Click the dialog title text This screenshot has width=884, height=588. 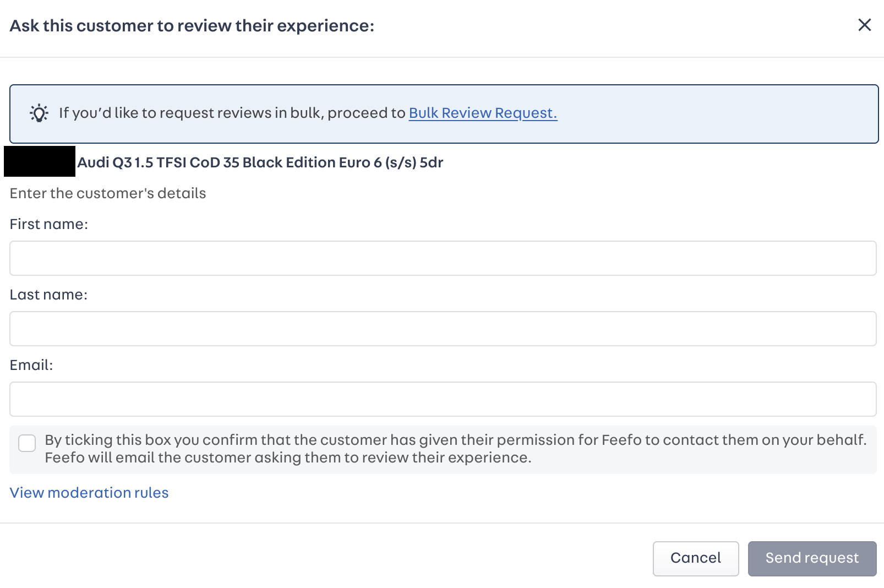click(192, 25)
